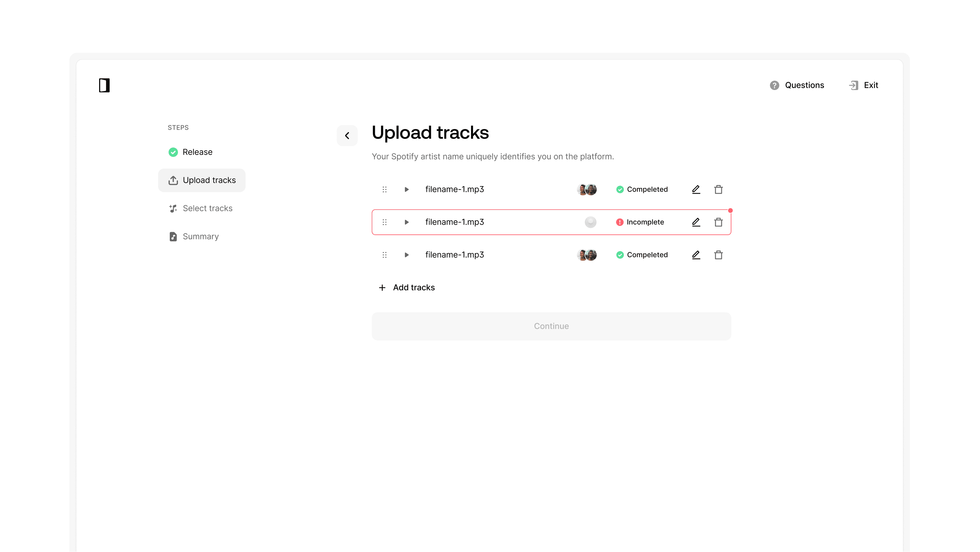Click trash icon on the third track

[718, 255]
